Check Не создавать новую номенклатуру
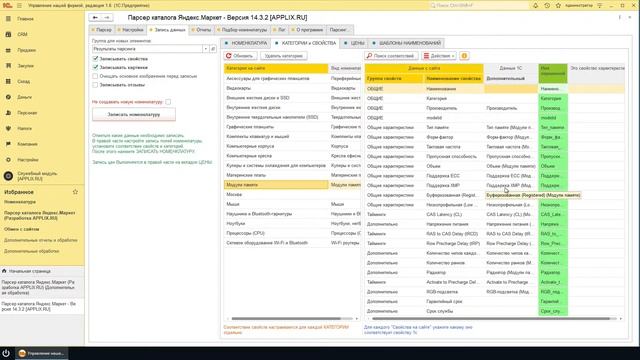This screenshot has width=640, height=360. point(168,102)
